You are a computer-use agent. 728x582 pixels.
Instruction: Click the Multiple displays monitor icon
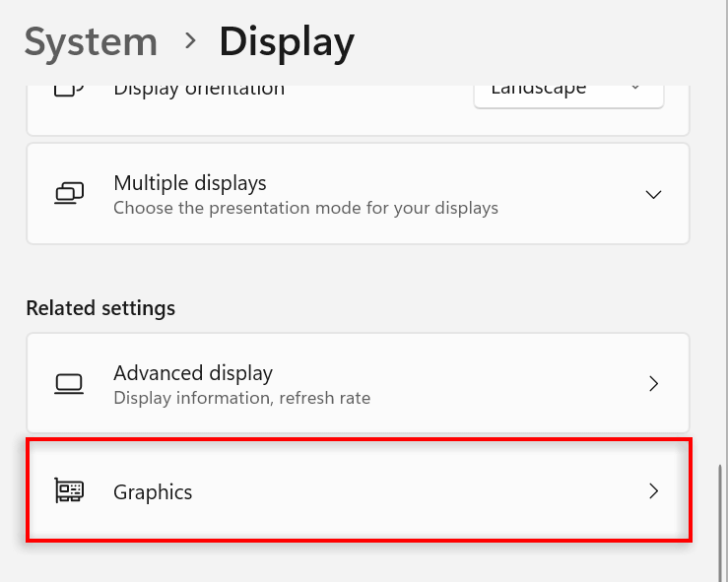point(69,194)
